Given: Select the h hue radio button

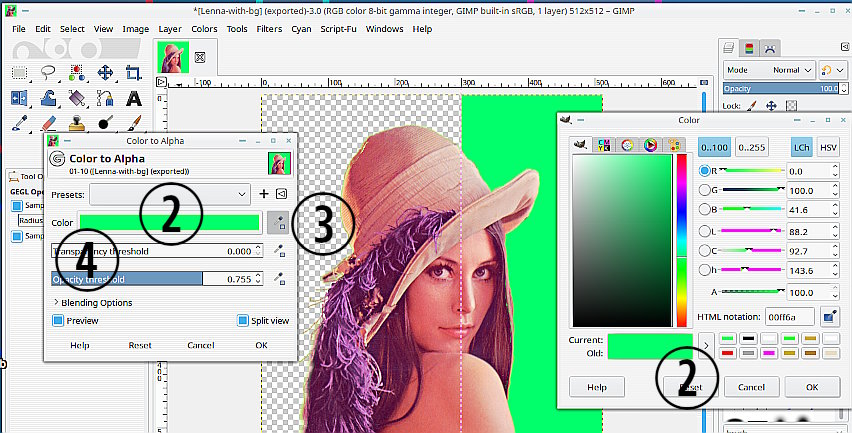Looking at the screenshot, I should (705, 269).
